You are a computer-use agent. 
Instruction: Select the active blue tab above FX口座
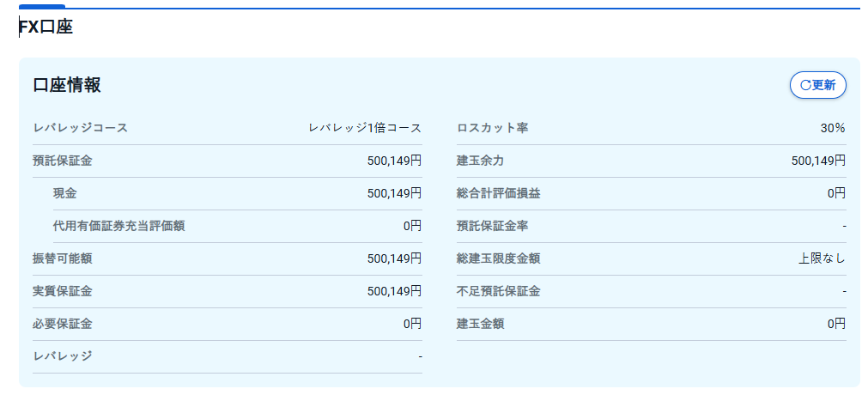(41, 7)
